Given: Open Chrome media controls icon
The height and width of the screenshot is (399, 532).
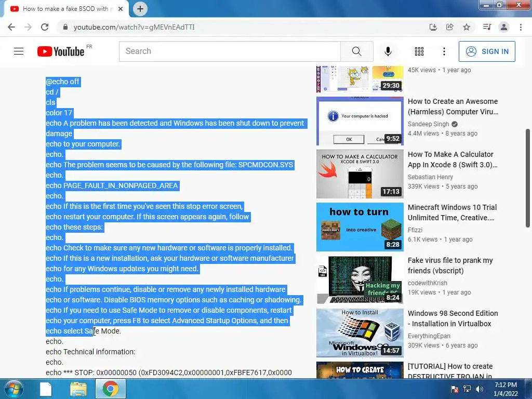Looking at the screenshot, I should click(x=487, y=27).
